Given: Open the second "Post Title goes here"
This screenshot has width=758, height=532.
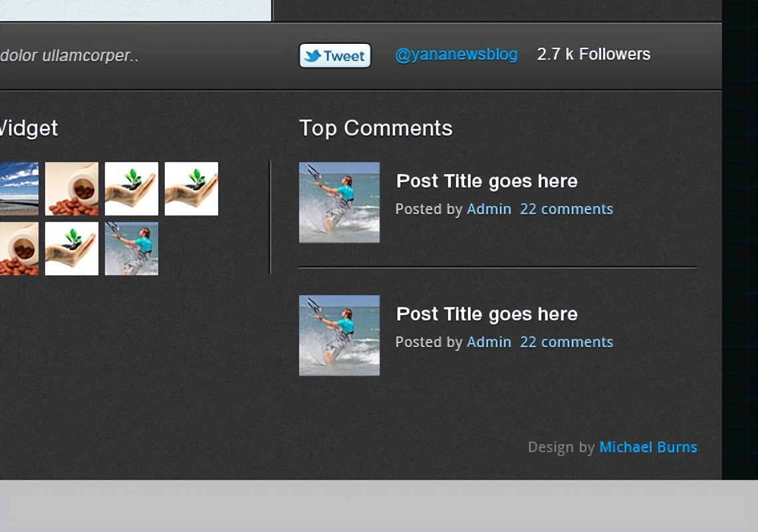Looking at the screenshot, I should [487, 314].
